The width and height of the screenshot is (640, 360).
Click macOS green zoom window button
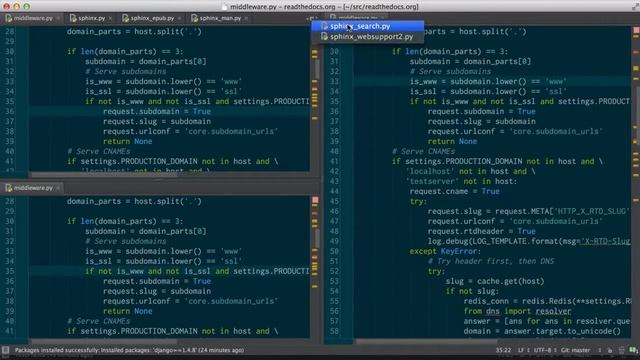click(27, 7)
